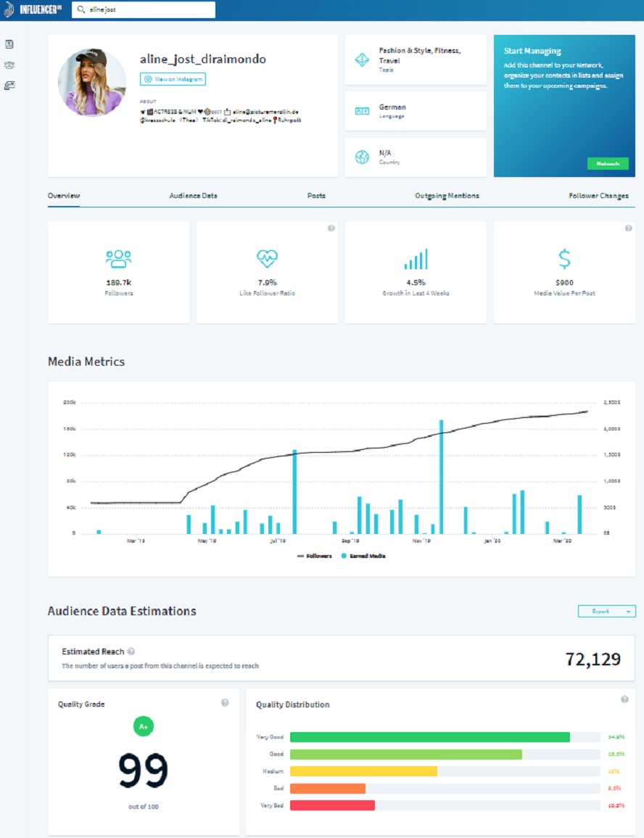The width and height of the screenshot is (644, 838).
Task: Click the Estimated Reach help icon
Action: point(131,651)
